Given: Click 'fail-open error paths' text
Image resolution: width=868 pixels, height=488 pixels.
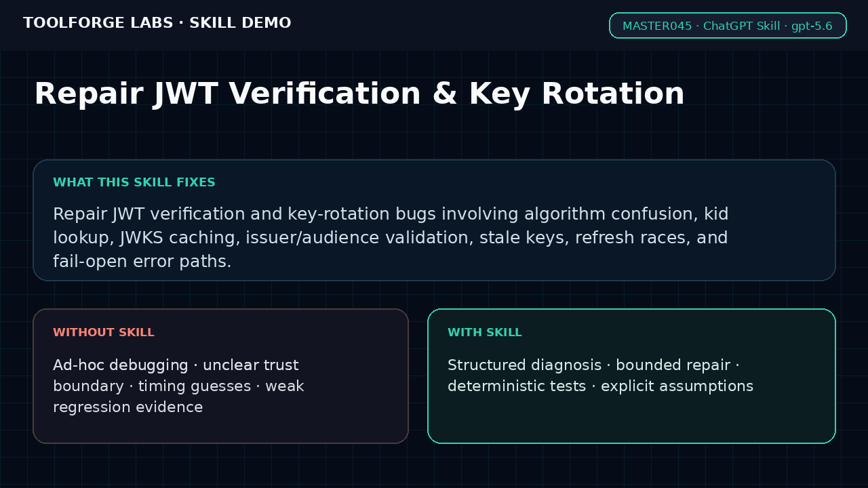Looking at the screenshot, I should (142, 262).
